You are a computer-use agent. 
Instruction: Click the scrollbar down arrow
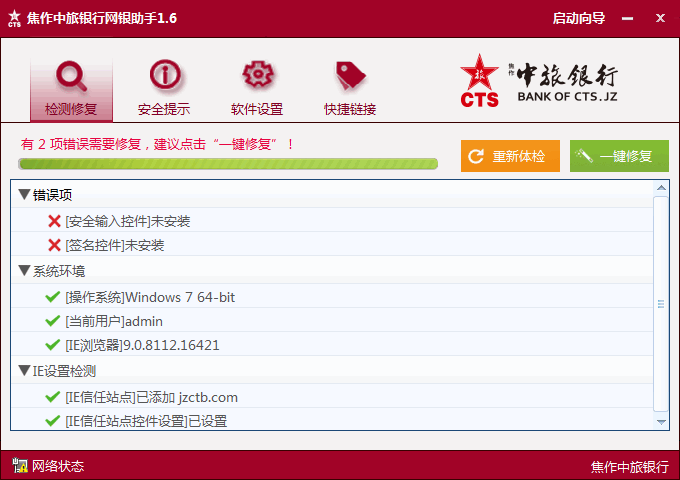point(661,422)
